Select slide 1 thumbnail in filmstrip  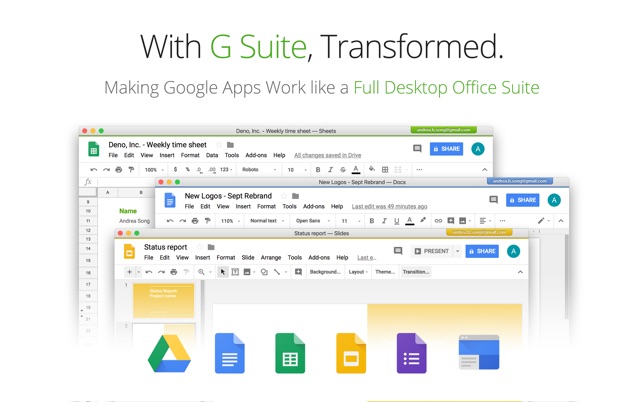[164, 301]
